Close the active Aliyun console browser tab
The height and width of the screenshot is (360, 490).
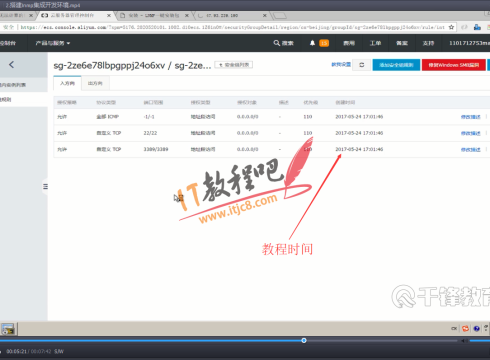(109, 15)
